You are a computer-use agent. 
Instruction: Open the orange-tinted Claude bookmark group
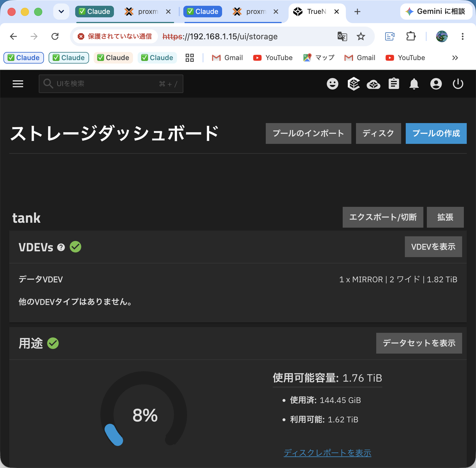[x=113, y=58]
